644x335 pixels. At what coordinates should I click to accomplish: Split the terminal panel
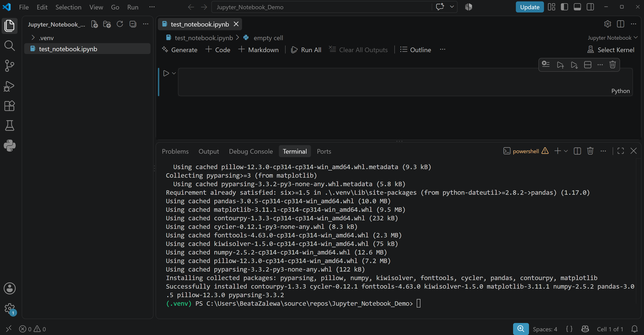point(577,151)
